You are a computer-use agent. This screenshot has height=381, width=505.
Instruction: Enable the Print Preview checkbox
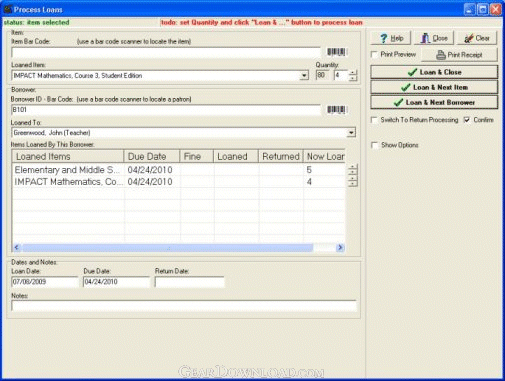pos(374,54)
